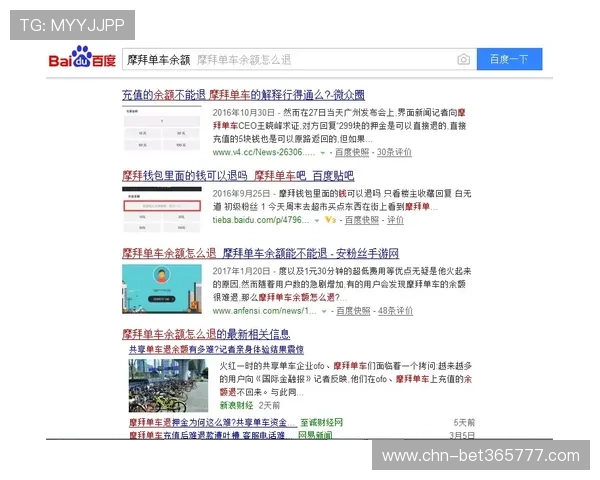Open result 充值的余额不能退 摩拜单车的解释行得通么
Viewport: 600px width, 480px height.
(243, 95)
